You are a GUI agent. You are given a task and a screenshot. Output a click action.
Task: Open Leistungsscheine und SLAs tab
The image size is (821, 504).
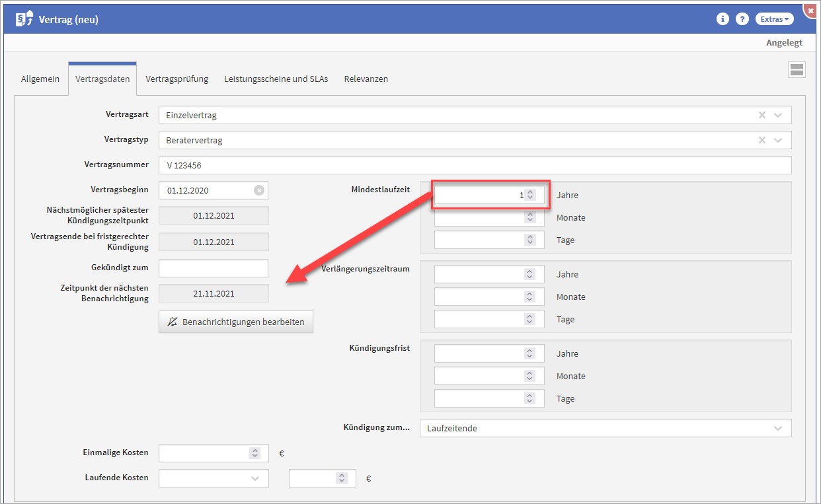(x=276, y=79)
